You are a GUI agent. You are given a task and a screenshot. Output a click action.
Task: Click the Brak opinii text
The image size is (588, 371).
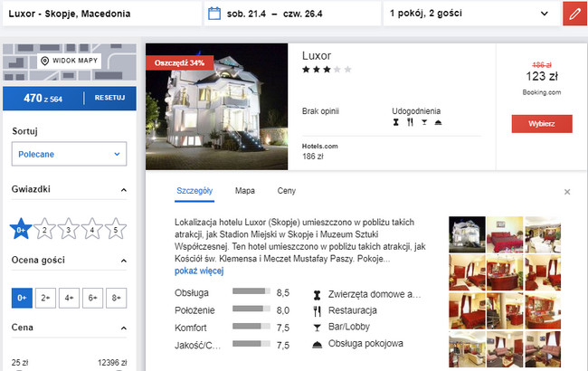pos(320,111)
